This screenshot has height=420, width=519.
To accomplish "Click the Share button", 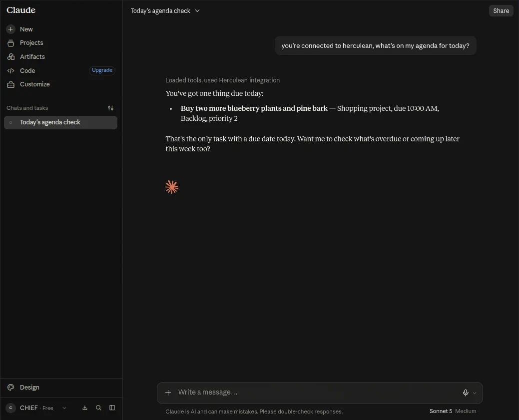I will tap(501, 10).
